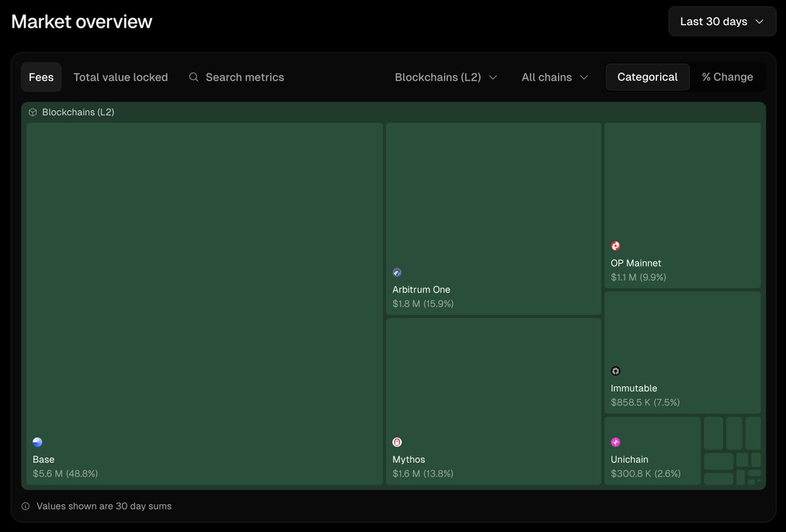The width and height of the screenshot is (786, 532).
Task: Click the value $858.5 K (7.5%)
Action: click(646, 402)
